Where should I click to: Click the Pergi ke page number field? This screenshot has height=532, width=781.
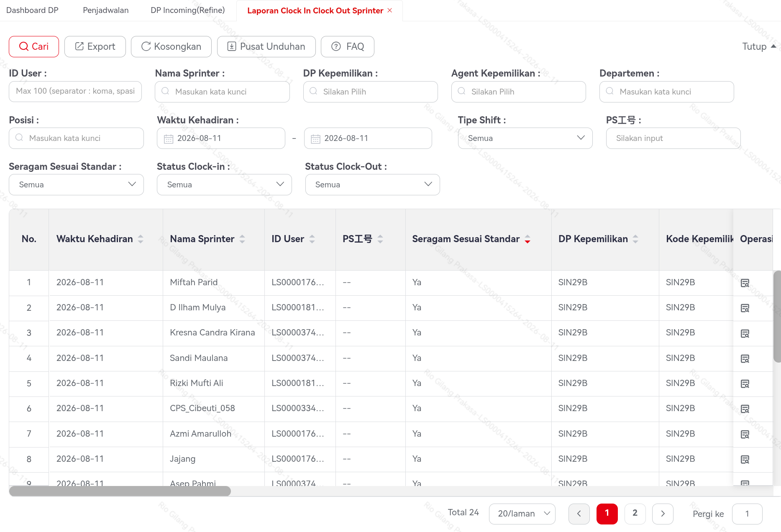tap(747, 514)
